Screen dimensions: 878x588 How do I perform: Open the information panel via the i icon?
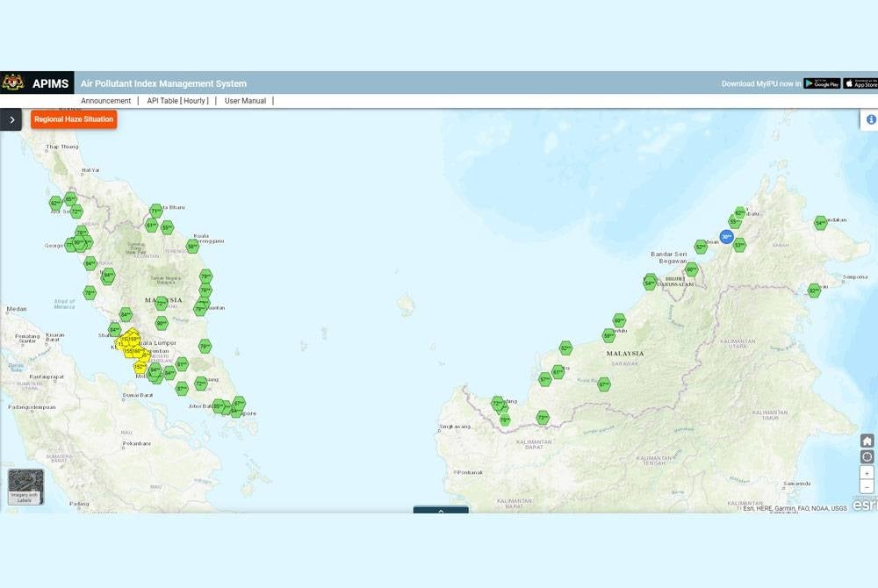coord(871,120)
